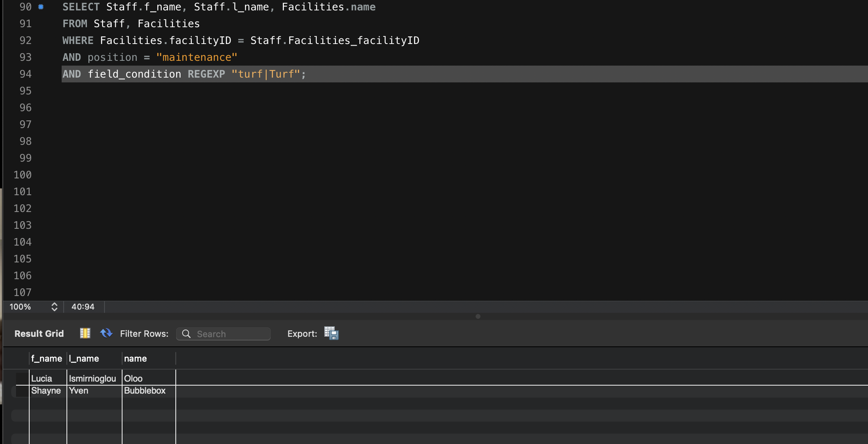Select the row checkbox for Shayne Yven
This screenshot has height=444, width=868.
(x=21, y=391)
